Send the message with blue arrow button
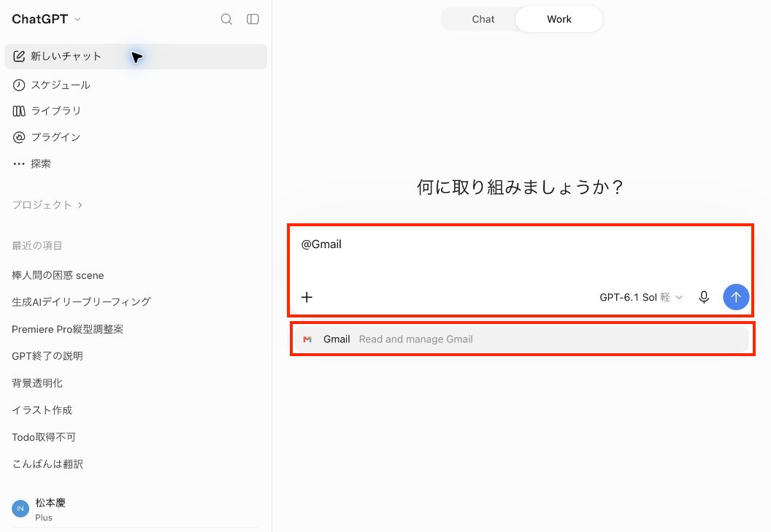This screenshot has width=771, height=532. 736,297
